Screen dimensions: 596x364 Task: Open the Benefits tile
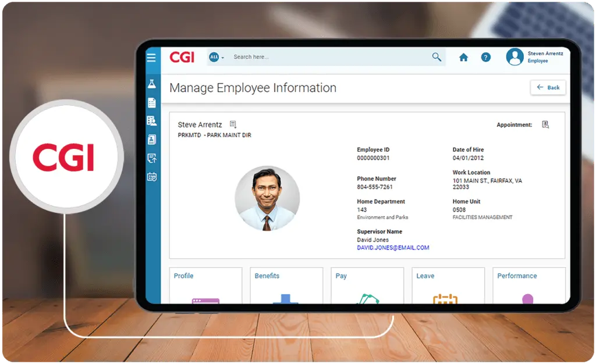click(286, 286)
